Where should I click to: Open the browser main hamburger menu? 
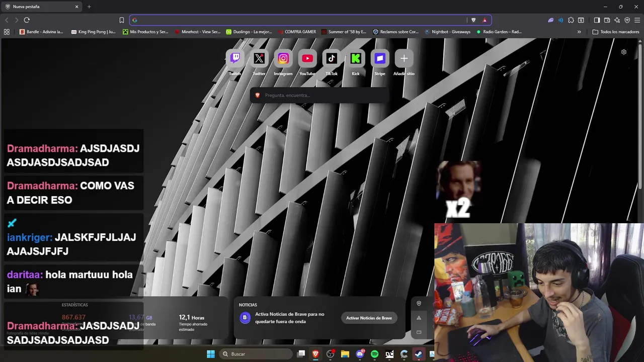click(x=637, y=20)
